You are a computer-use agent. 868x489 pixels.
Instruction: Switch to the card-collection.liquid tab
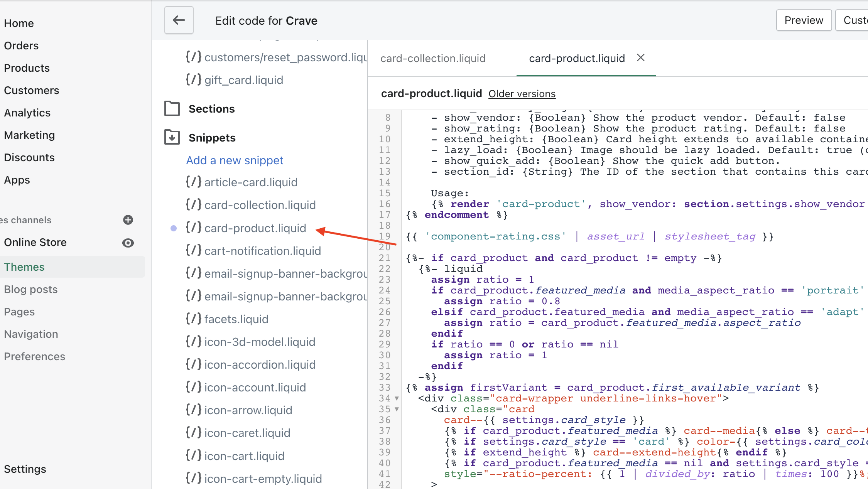pos(433,58)
